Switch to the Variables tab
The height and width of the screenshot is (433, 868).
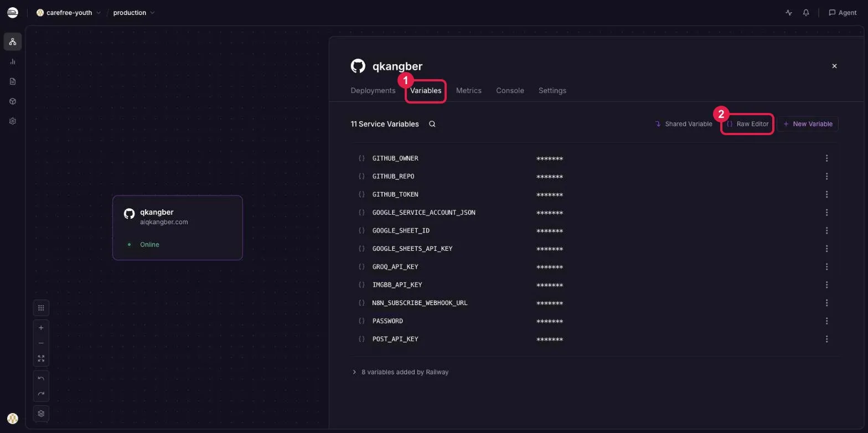(x=426, y=91)
